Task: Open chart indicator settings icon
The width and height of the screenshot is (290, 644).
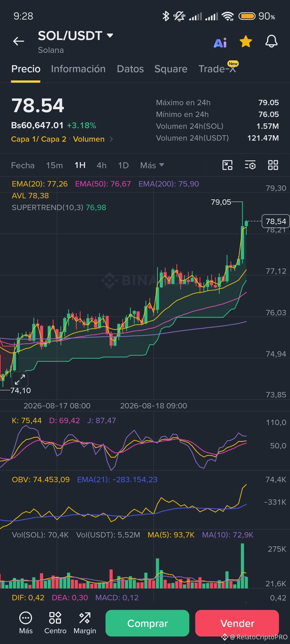Action: point(250,165)
